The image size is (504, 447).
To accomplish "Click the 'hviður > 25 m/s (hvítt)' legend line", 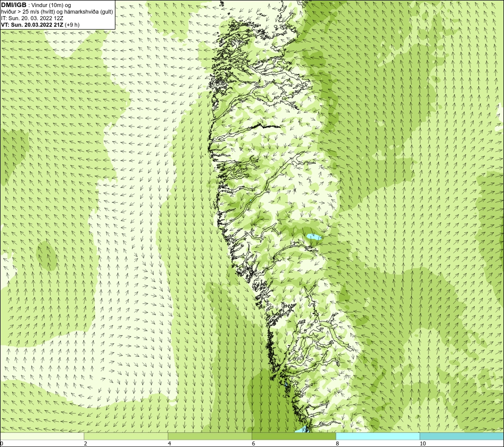I will tap(57, 12).
